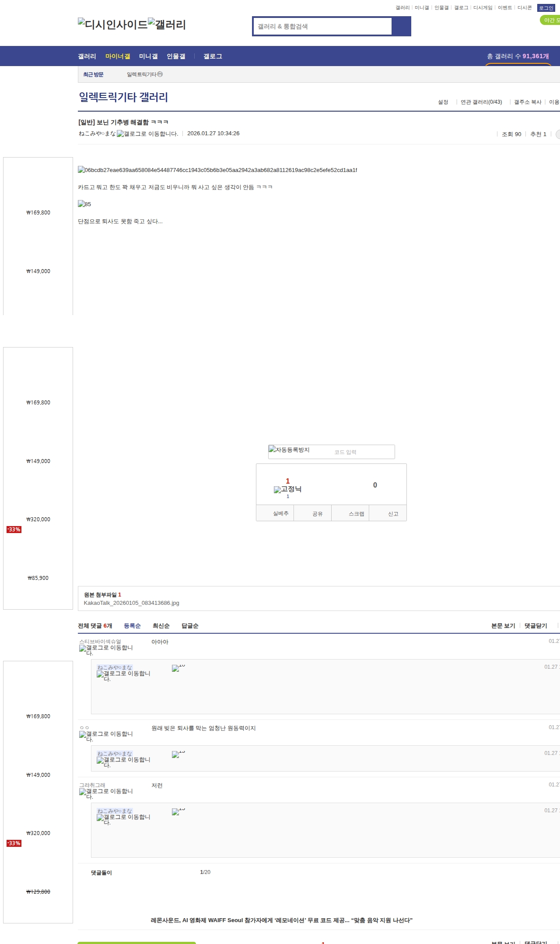Click the 자동등록방지 captcha image

pos(289,450)
